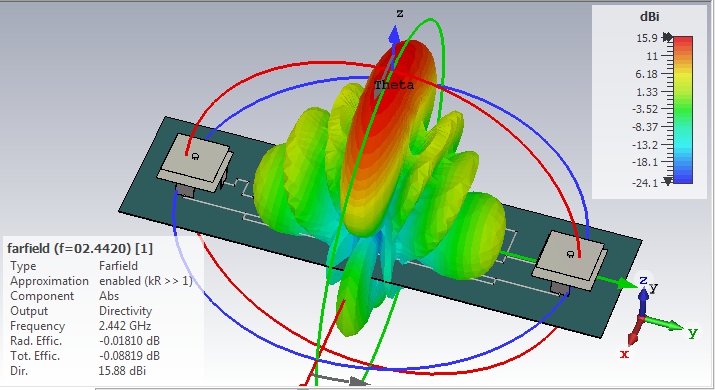Image resolution: width=715 pixels, height=390 pixels.
Task: Click the dBi unit heading of the legend
Action: point(649,17)
